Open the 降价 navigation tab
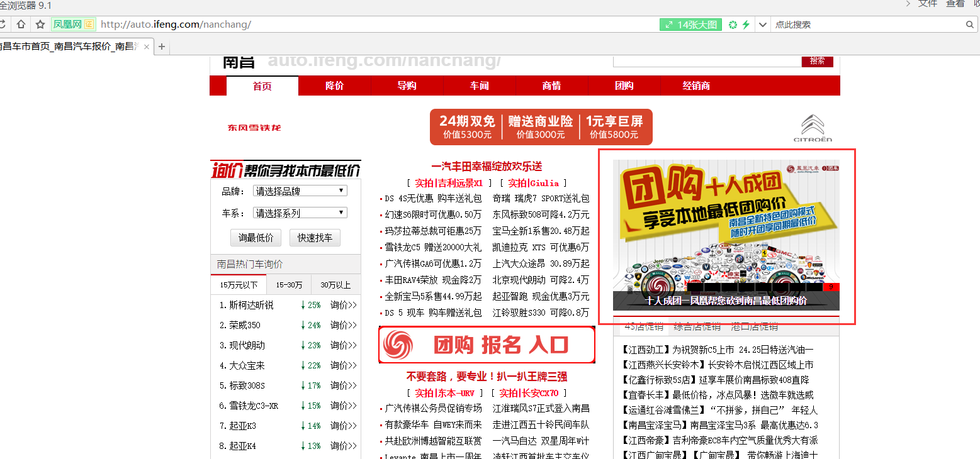Screen dimensions: 980x459 pyautogui.click(x=335, y=86)
